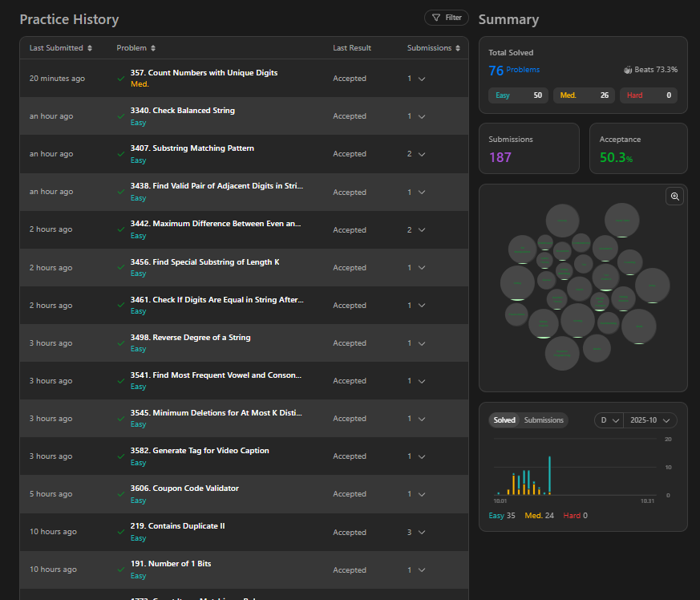
Task: Open problem 3340. Check Balanced String
Action: pos(183,111)
